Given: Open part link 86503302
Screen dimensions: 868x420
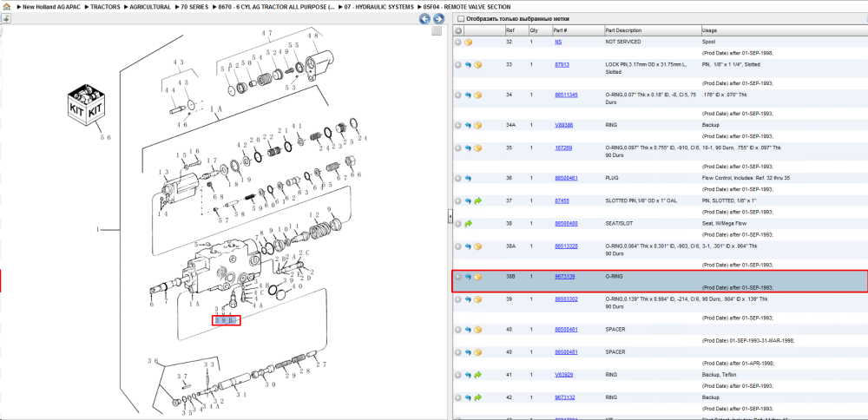Looking at the screenshot, I should (x=566, y=299).
